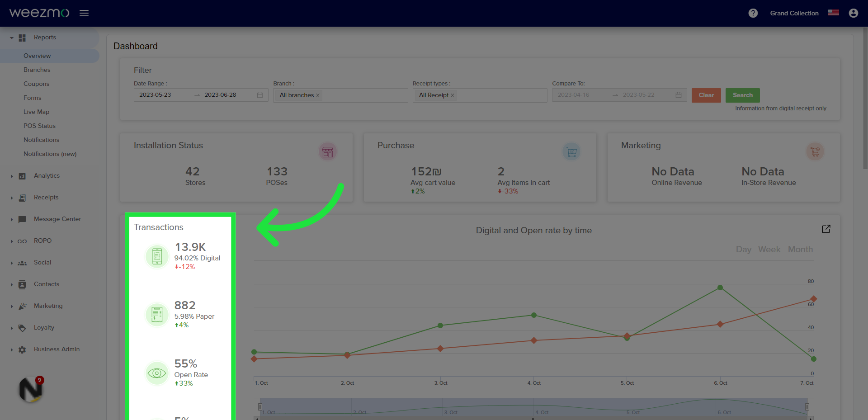868x420 pixels.
Task: Click the store icon in Installation Status card
Action: click(328, 152)
